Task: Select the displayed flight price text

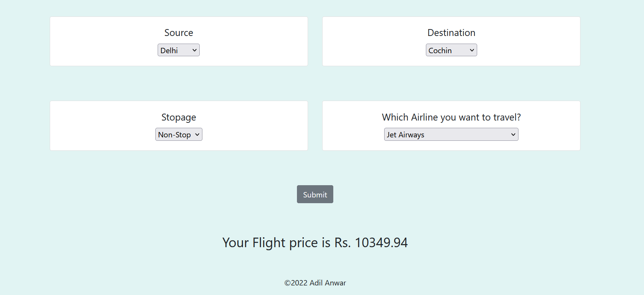Action: (315, 243)
